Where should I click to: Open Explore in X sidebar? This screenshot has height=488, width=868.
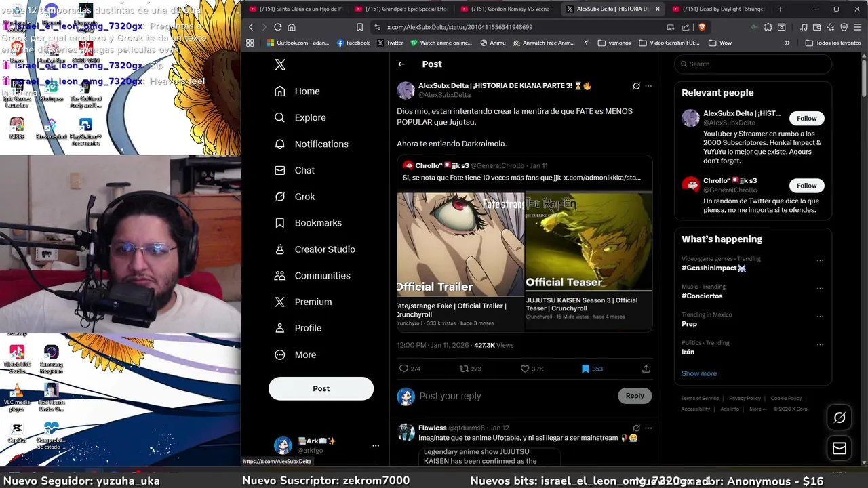tap(300, 117)
